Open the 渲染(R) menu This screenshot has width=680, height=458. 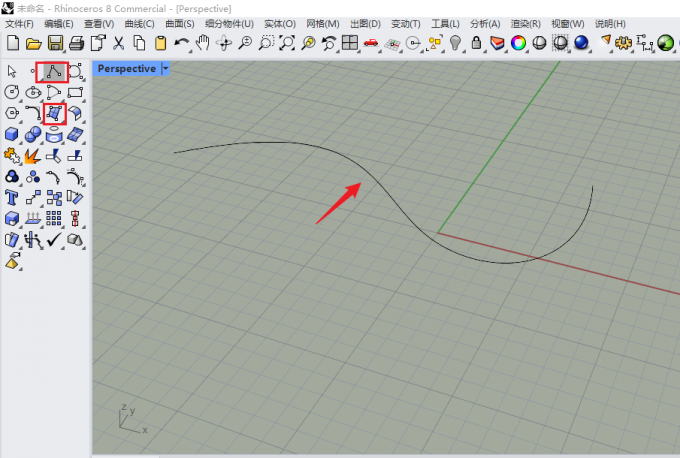point(525,24)
